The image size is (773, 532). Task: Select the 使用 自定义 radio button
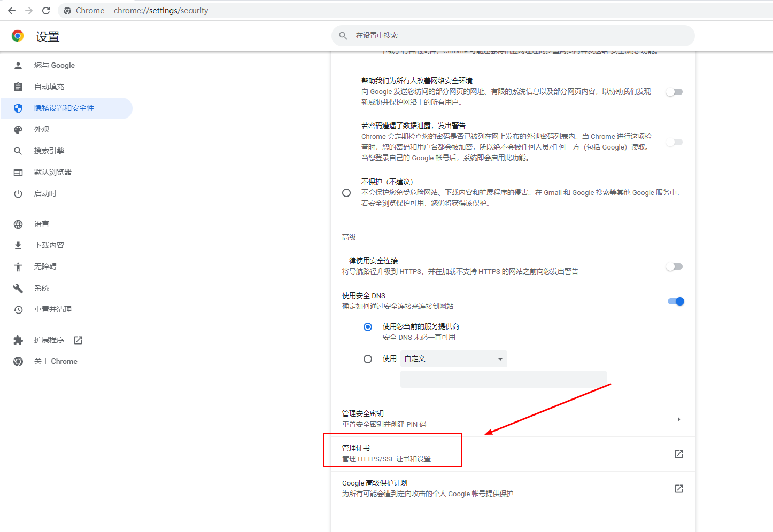point(368,359)
